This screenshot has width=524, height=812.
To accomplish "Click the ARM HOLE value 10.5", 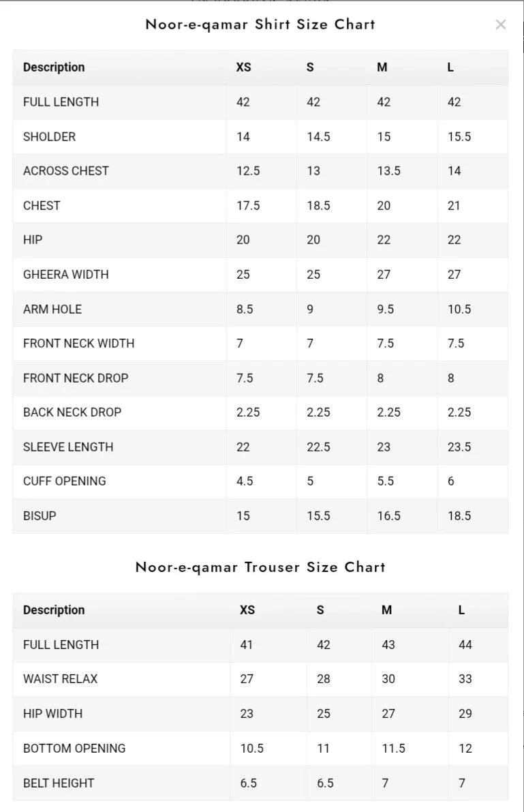I will click(459, 309).
